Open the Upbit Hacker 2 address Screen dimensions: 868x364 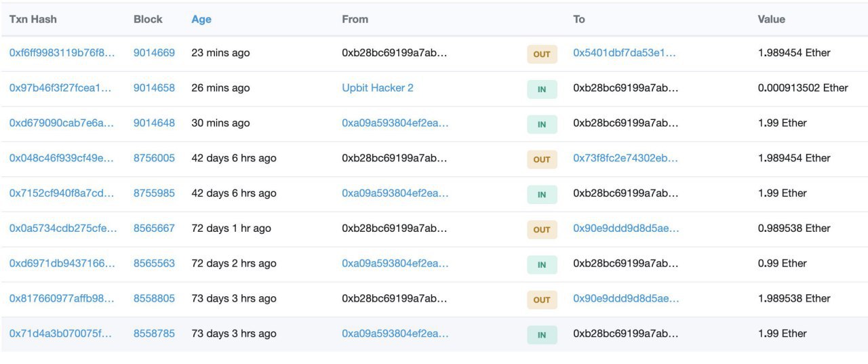click(x=378, y=88)
